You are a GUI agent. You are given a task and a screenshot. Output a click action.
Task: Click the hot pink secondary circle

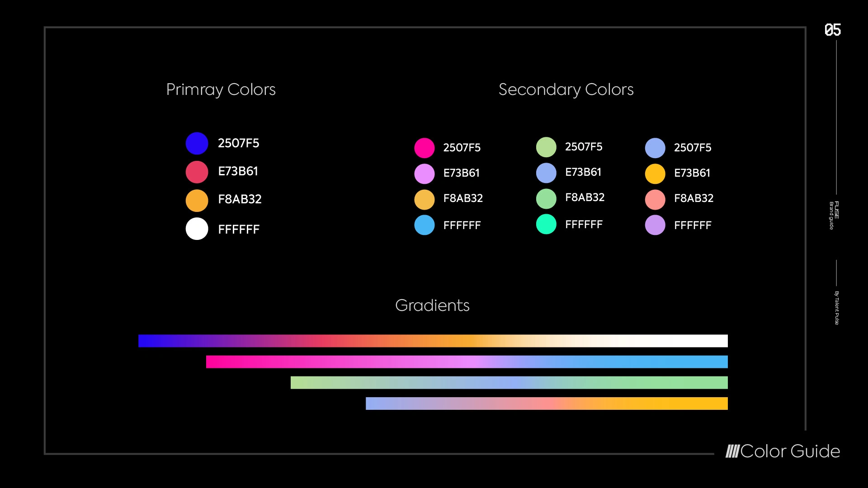click(424, 148)
